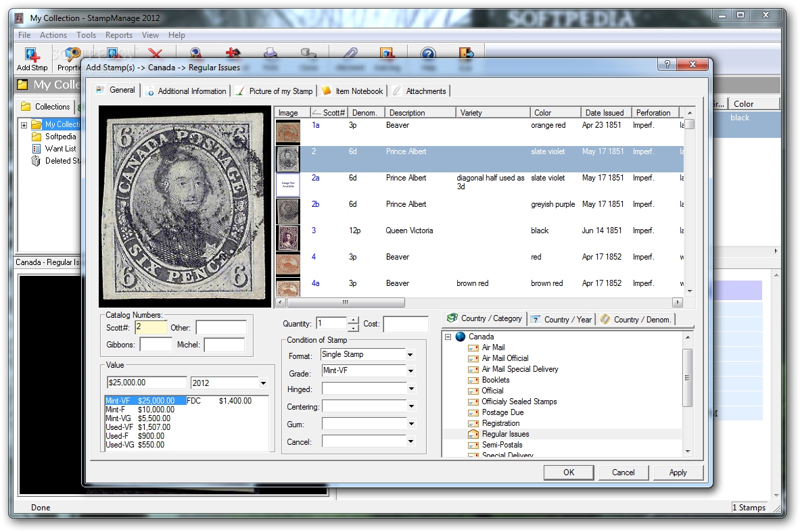Click the stamp list scroll down arrow
The width and height of the screenshot is (800, 532).
pos(689,291)
